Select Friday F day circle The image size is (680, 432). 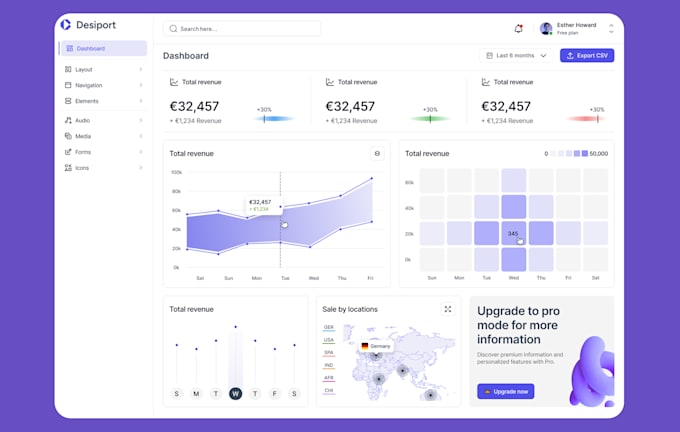275,394
